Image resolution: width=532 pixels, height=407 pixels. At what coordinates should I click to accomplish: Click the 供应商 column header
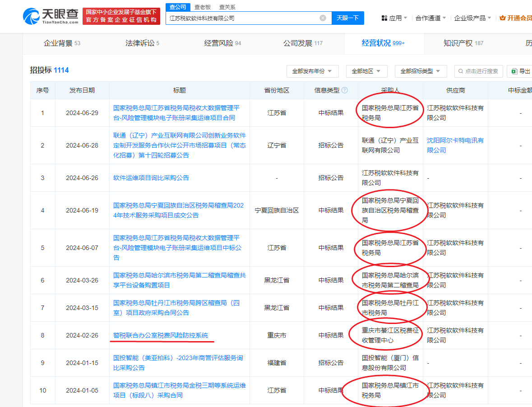[456, 90]
